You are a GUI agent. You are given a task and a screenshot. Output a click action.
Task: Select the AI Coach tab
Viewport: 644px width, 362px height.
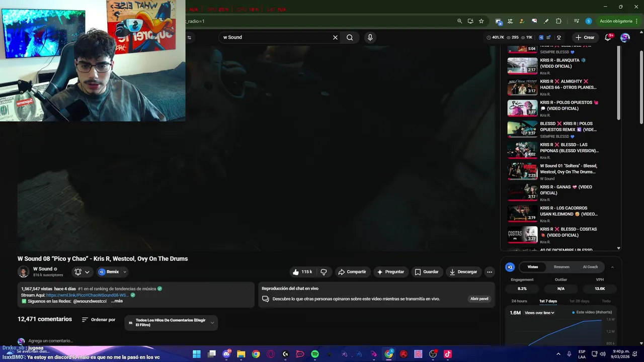[590, 267]
